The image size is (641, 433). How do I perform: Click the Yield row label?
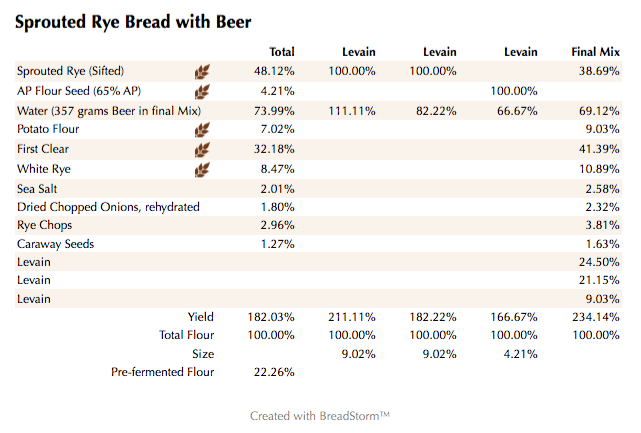tap(201, 316)
